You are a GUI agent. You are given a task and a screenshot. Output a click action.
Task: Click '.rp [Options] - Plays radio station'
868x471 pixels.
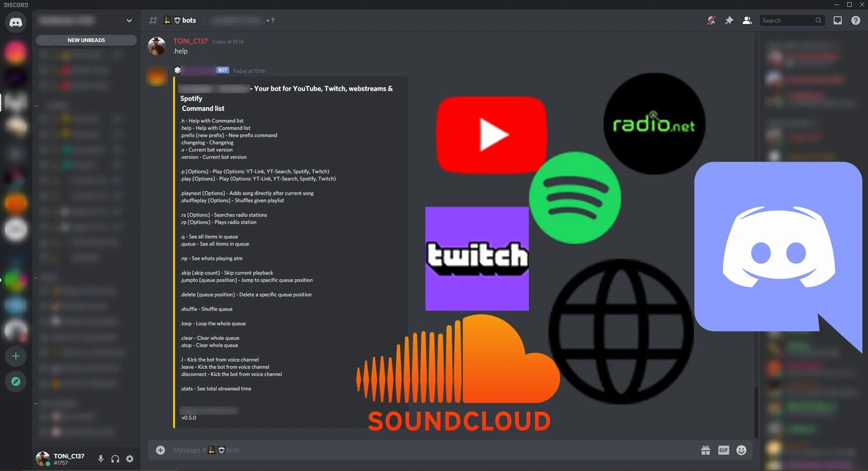pos(218,222)
